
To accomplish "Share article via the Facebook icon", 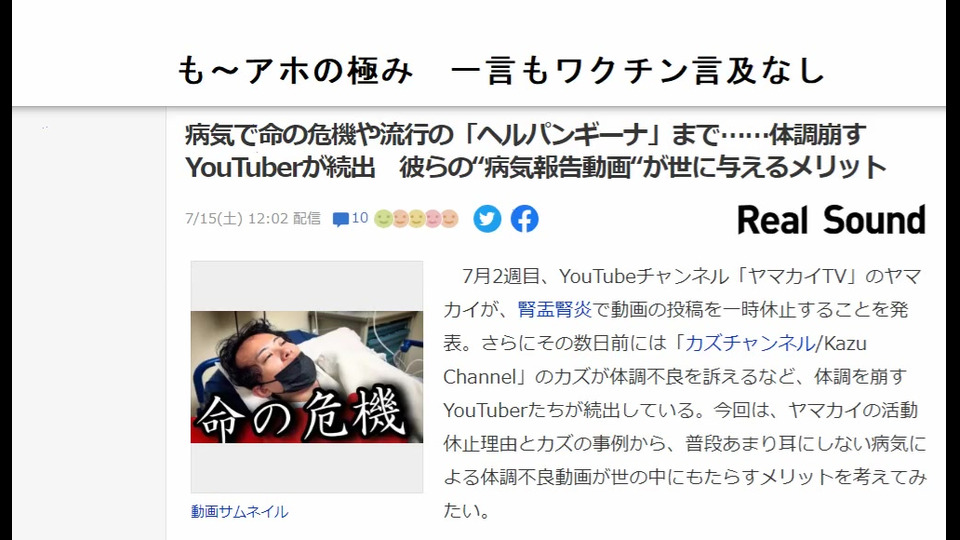I will click(x=525, y=219).
